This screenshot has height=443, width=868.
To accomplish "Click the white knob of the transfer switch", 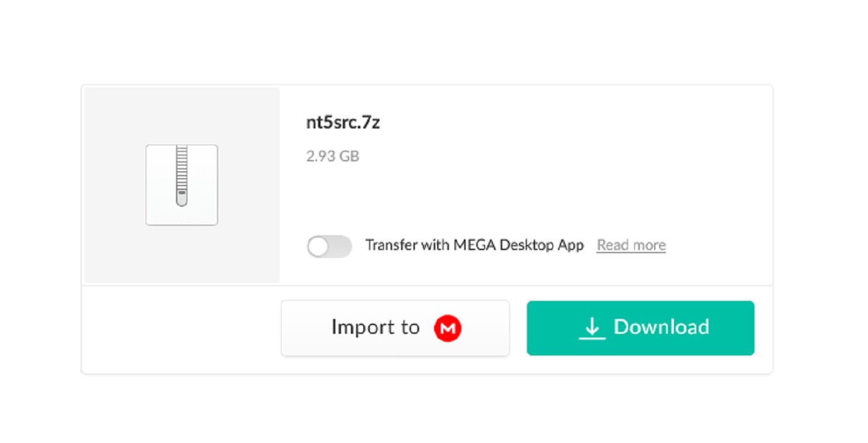I will (x=318, y=246).
